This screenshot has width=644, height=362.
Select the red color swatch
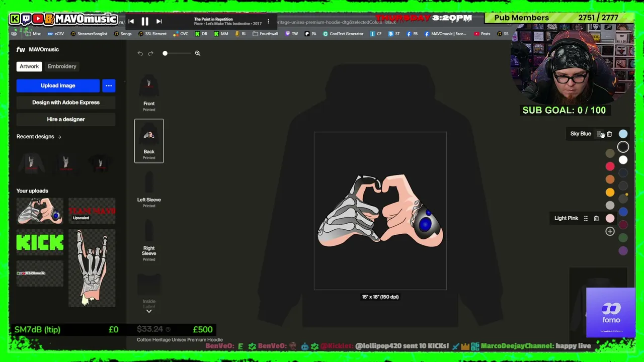point(610,166)
